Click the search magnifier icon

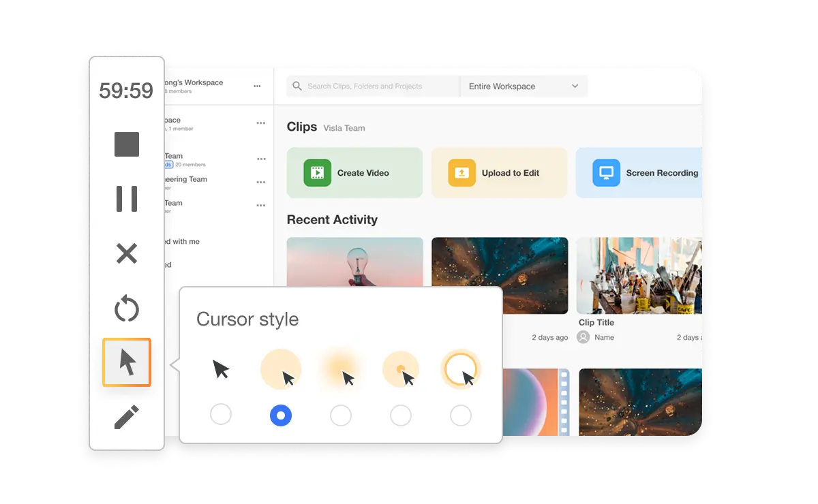coord(297,86)
